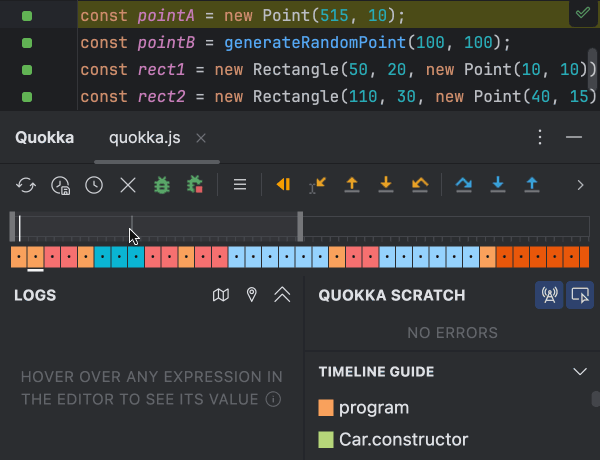
Task: Click the blue step out up arrow
Action: 532,184
